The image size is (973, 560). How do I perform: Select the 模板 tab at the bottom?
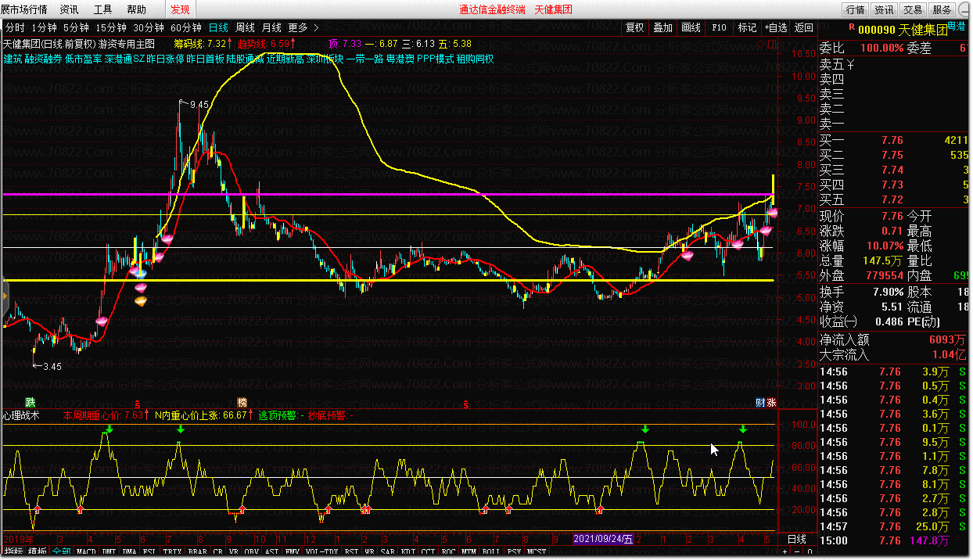pos(36,552)
